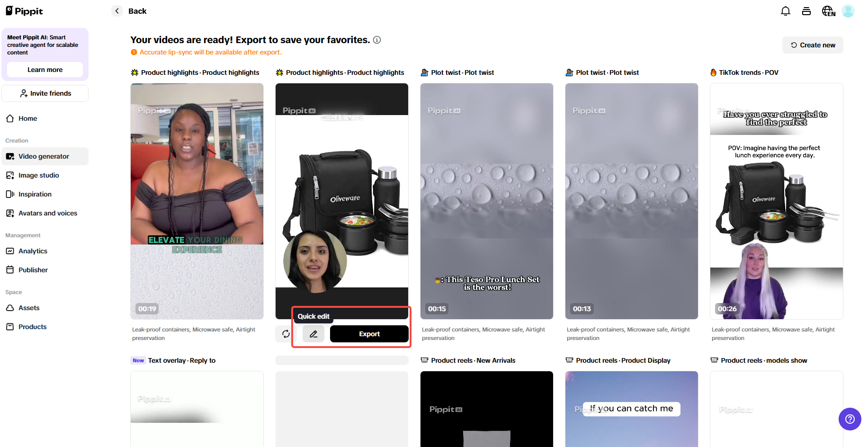Click the Inspiration icon
The image size is (868, 447).
10,194
